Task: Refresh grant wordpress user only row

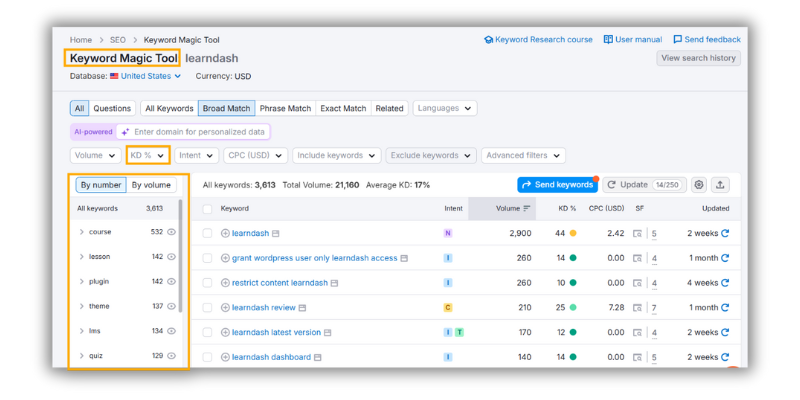Action: pyautogui.click(x=725, y=258)
